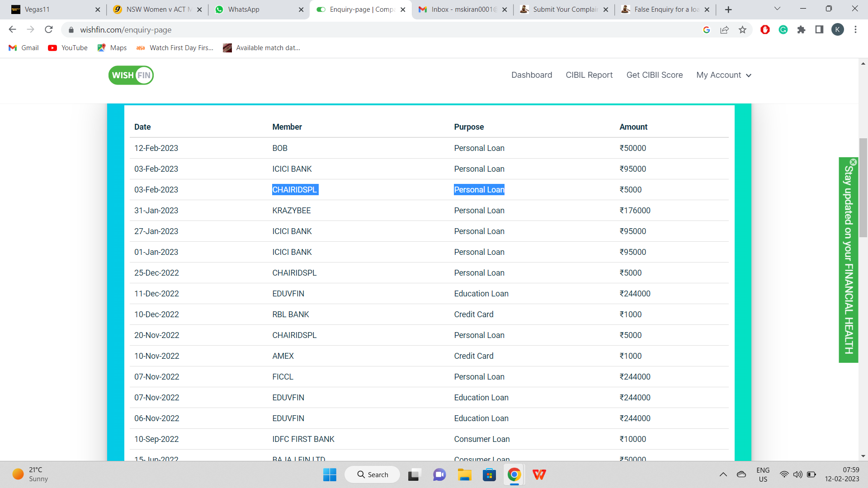Expand the My Account dropdown

(723, 75)
